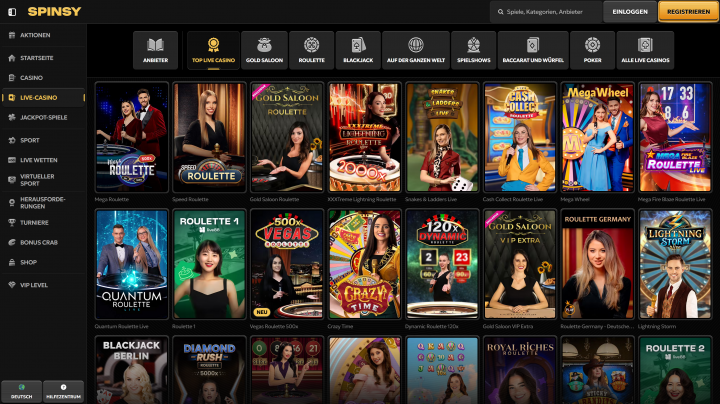Open the Mega Roulette game thumbnail
Viewport: 720px width, 404px height.
click(x=132, y=137)
